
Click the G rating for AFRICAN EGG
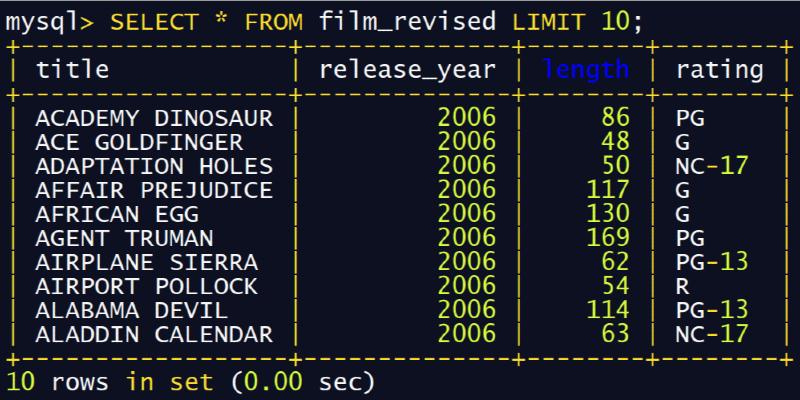click(x=683, y=214)
